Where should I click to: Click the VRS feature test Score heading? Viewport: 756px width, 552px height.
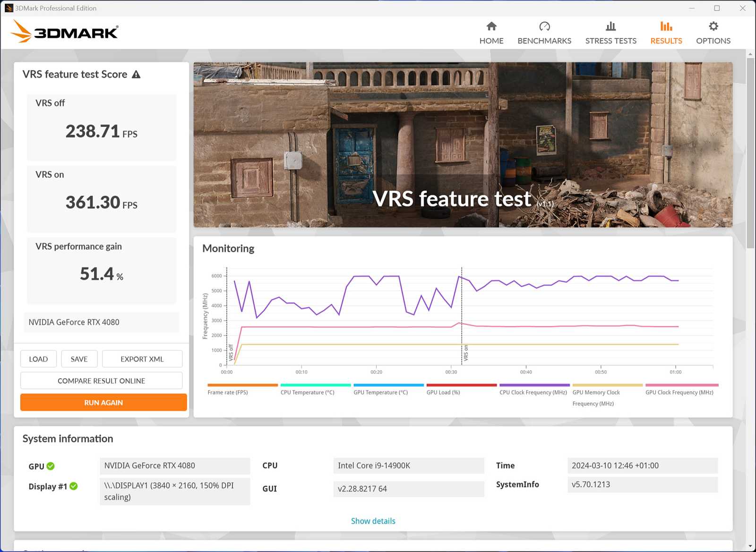click(x=75, y=74)
